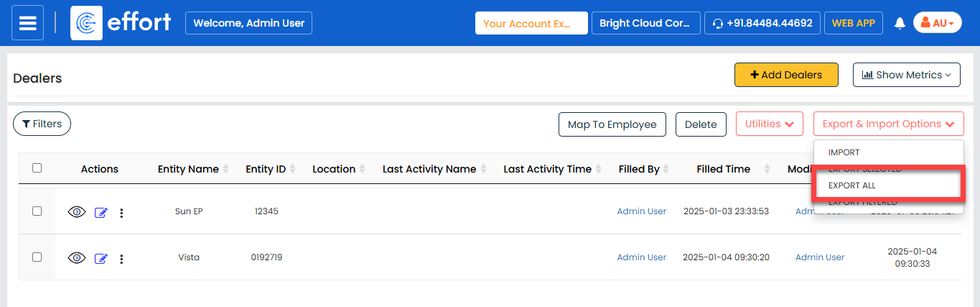Image resolution: width=980 pixels, height=307 pixels.
Task: Sort table by Entity Name column
Action: point(225,170)
